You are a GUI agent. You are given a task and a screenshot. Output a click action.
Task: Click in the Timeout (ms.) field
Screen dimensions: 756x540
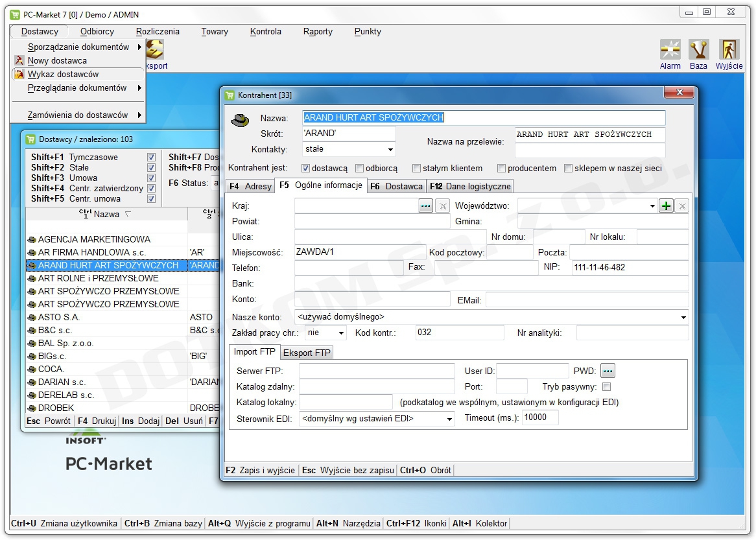point(540,417)
